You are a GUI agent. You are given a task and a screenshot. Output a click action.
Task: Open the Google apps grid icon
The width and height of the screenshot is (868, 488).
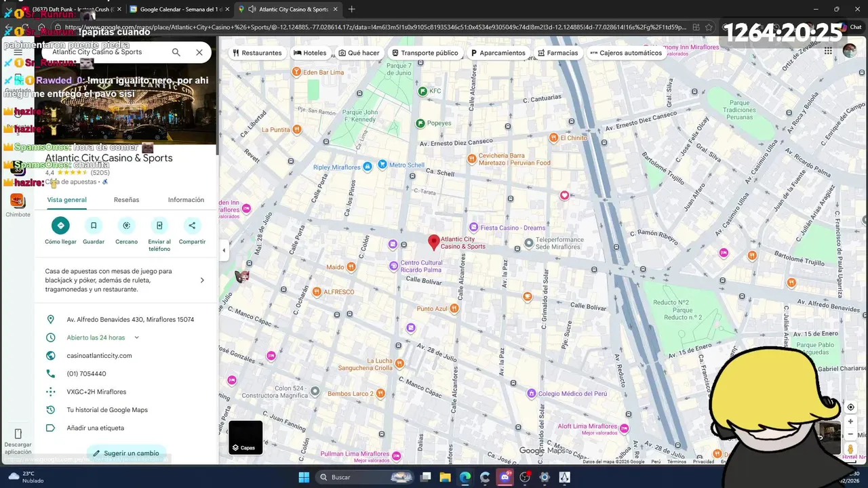(x=828, y=51)
